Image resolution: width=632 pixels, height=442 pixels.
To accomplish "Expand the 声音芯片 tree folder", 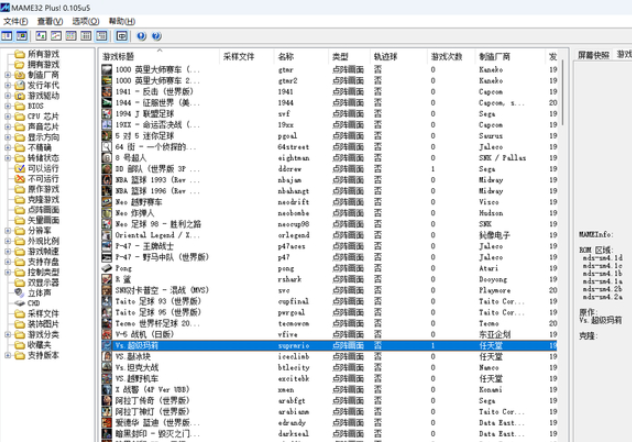I will 8,127.
